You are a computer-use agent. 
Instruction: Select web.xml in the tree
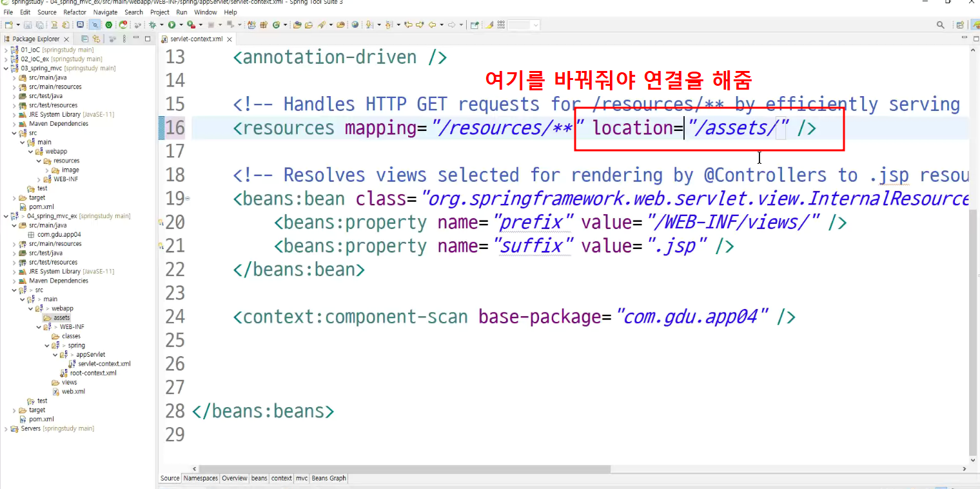pyautogui.click(x=68, y=392)
